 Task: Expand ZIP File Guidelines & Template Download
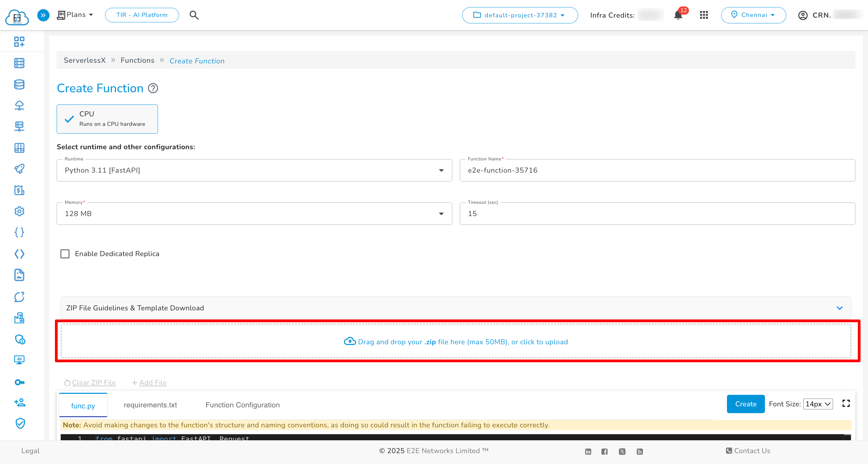456,308
